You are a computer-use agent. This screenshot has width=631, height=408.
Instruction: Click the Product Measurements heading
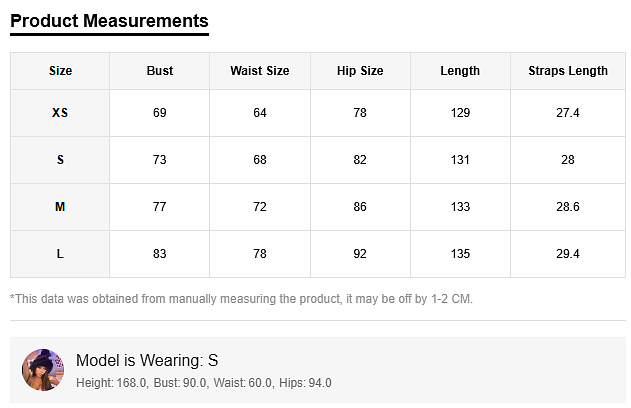109,20
